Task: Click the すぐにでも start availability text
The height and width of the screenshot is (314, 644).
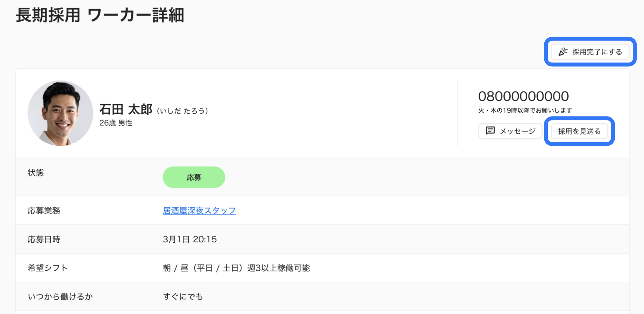Action: pyautogui.click(x=183, y=297)
